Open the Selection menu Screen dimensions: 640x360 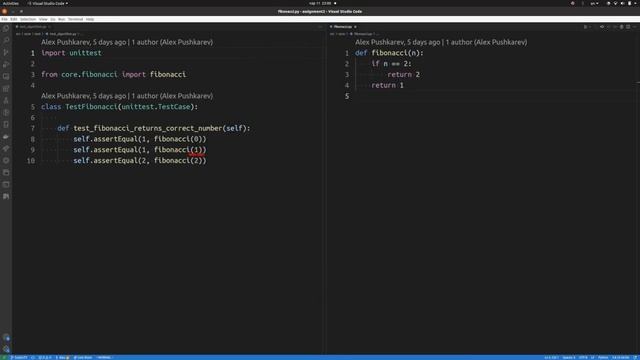[x=28, y=19]
